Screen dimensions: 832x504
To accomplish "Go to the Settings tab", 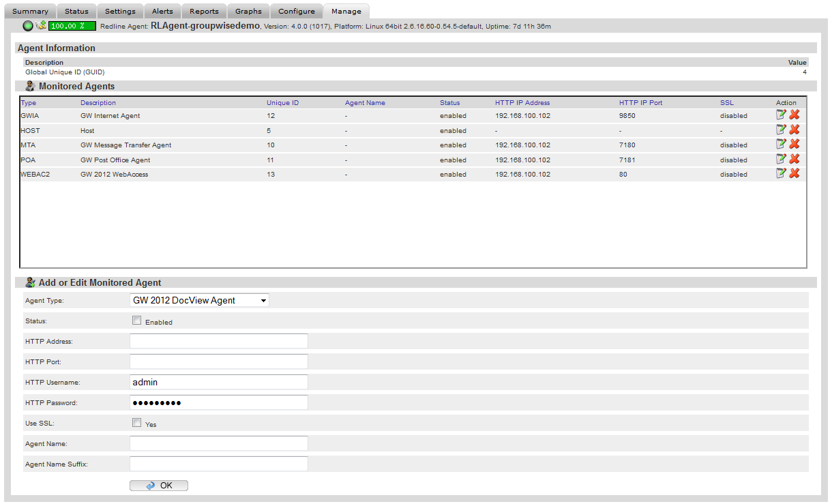I will [x=120, y=11].
